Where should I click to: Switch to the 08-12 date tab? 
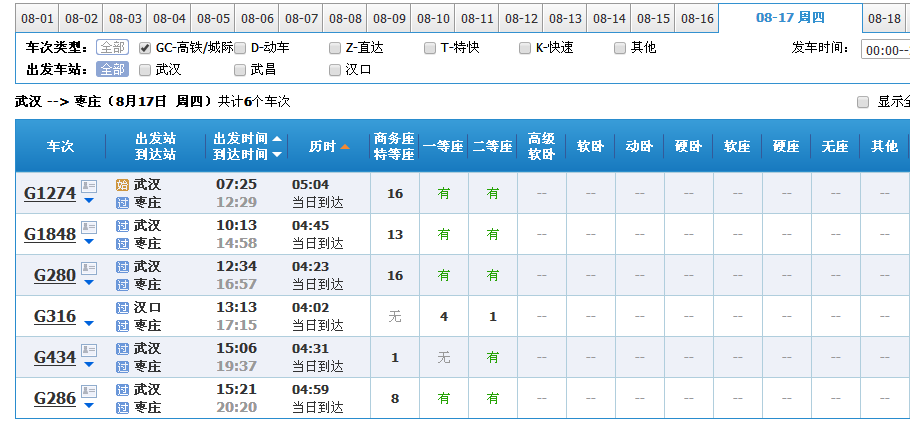521,19
